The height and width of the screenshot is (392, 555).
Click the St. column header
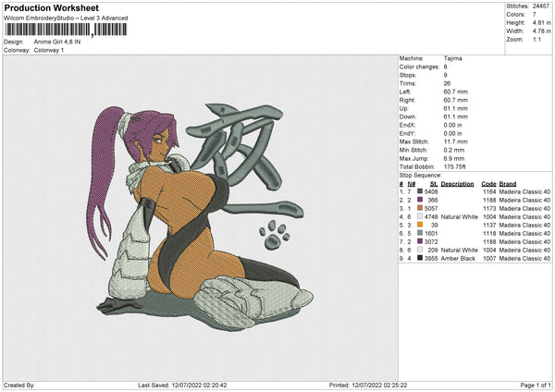click(434, 184)
